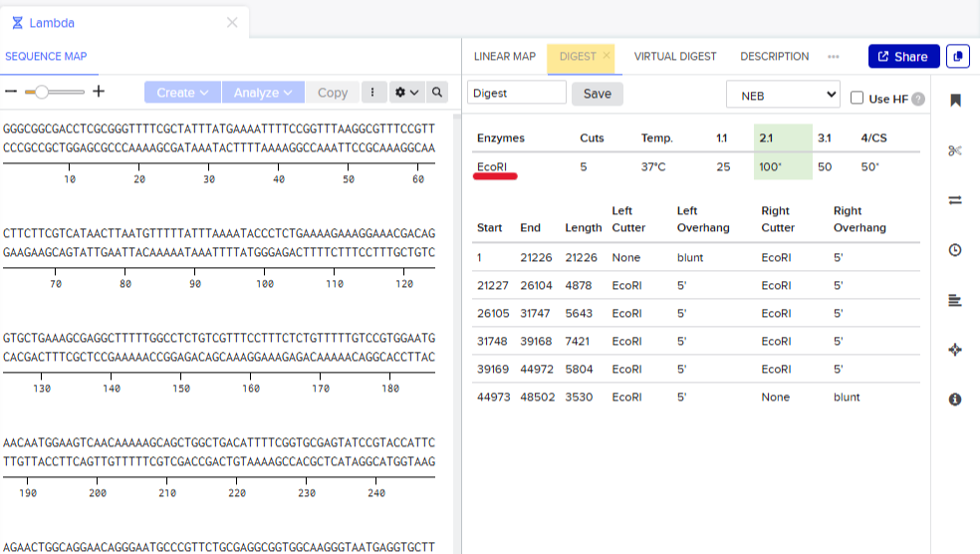
Task: Switch to the Linear Map tab
Action: click(x=505, y=57)
